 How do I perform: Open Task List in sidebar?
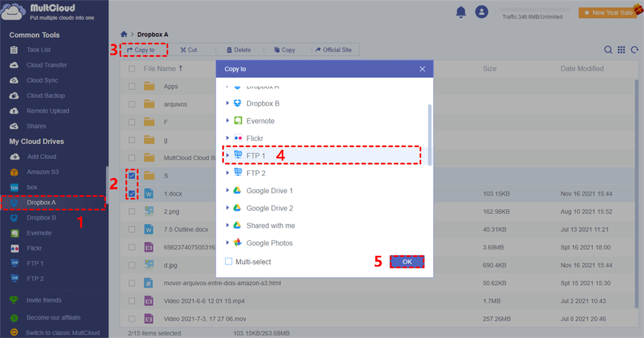[39, 50]
